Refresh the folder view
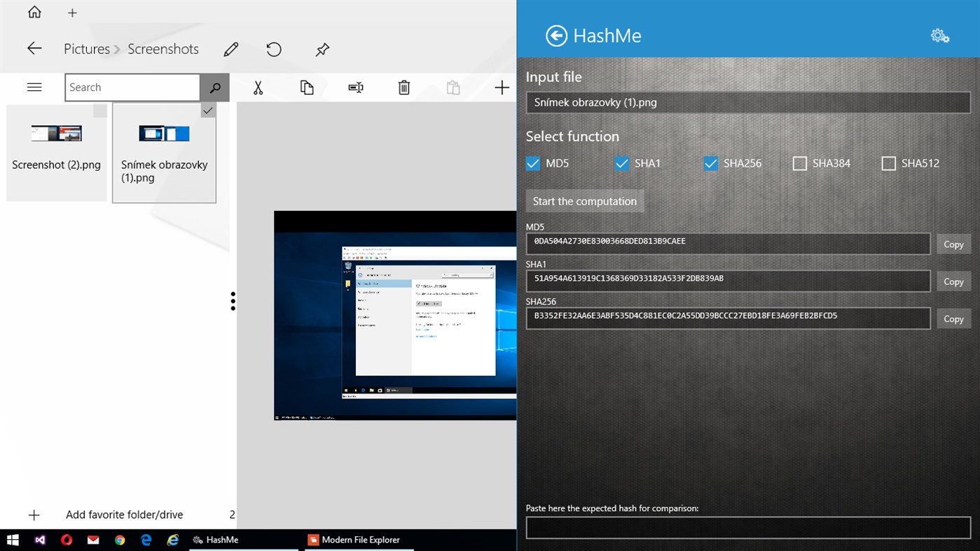This screenshot has height=551, width=980. click(x=273, y=49)
